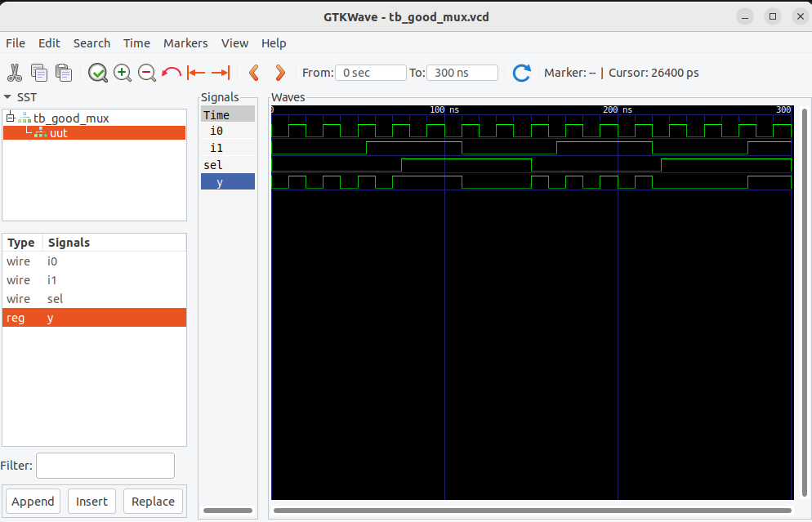
Task: Shift waves left with the orange chevron
Action: [254, 73]
